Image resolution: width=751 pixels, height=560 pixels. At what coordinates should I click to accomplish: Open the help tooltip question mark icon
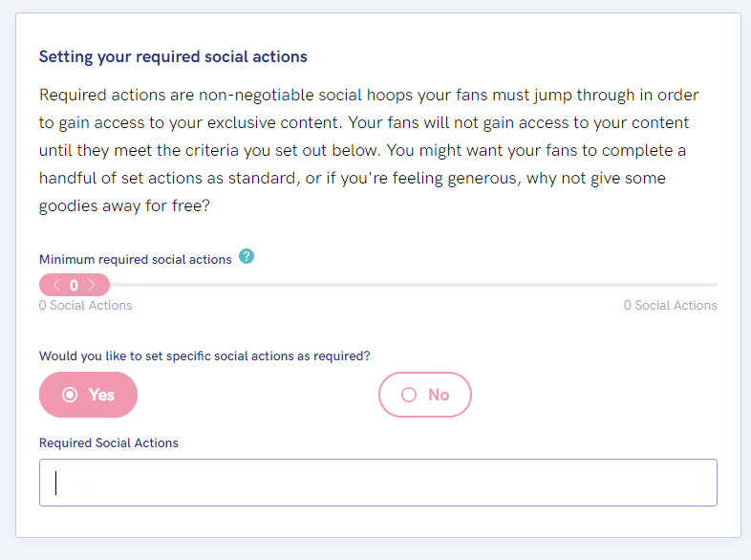(x=247, y=256)
